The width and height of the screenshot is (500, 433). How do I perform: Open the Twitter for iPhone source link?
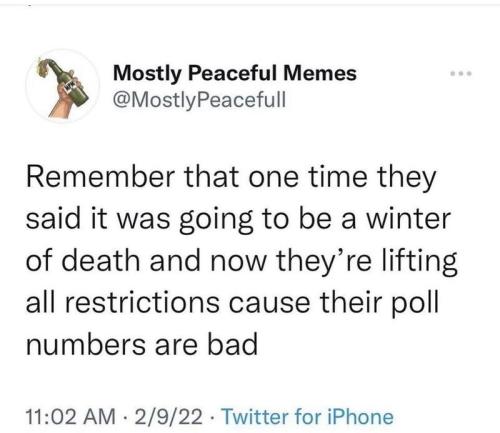point(307,417)
